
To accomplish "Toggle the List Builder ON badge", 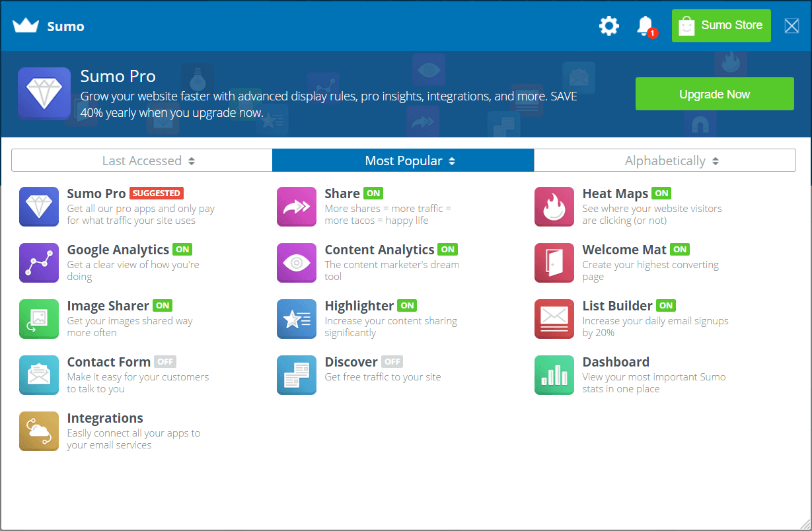I will [x=666, y=306].
